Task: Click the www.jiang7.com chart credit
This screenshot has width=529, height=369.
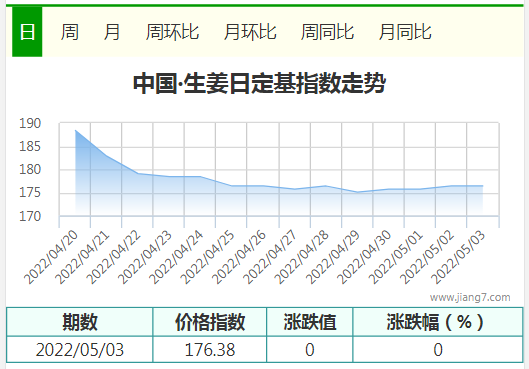Action: click(x=470, y=297)
